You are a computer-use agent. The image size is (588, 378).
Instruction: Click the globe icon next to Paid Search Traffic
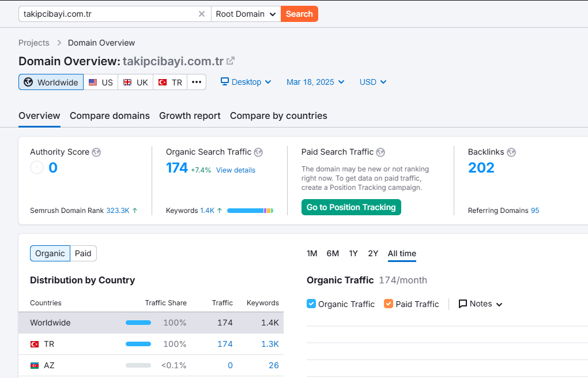click(380, 152)
